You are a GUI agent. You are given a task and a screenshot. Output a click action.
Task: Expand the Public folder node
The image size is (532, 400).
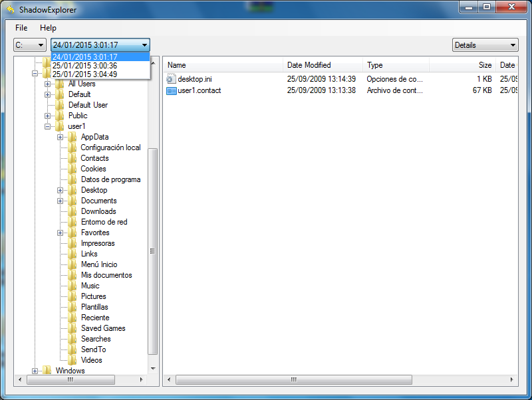(x=47, y=116)
